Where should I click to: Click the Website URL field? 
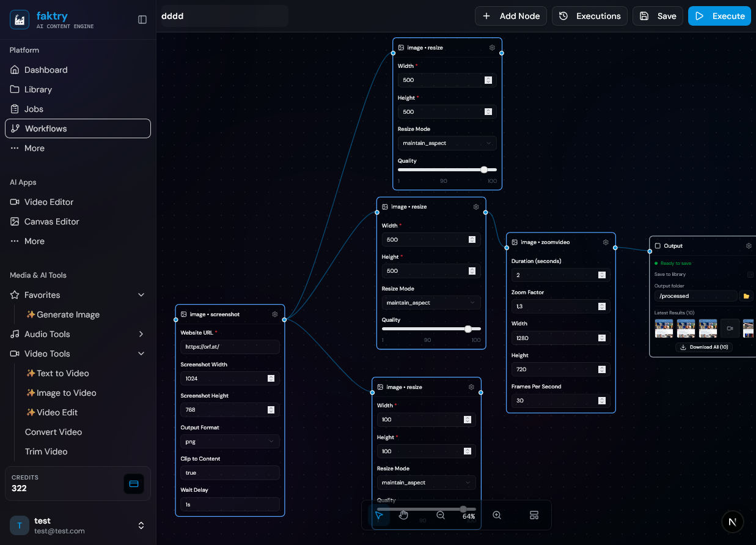tap(230, 347)
